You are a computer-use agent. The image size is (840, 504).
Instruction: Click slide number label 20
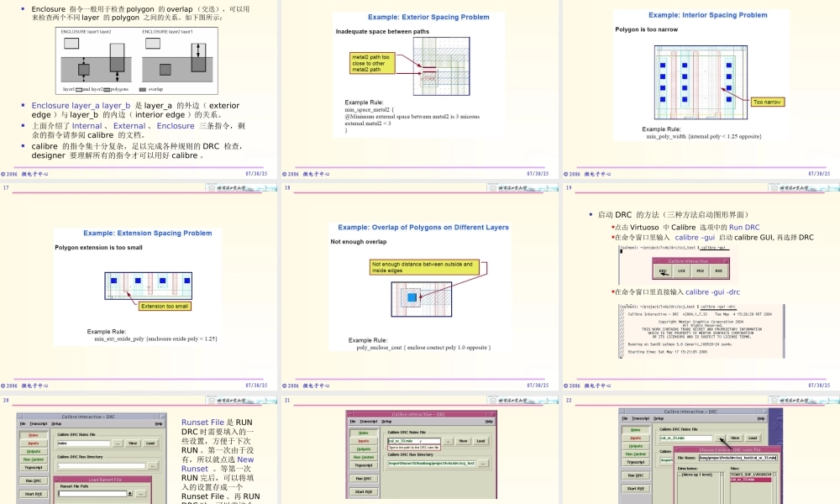6,400
